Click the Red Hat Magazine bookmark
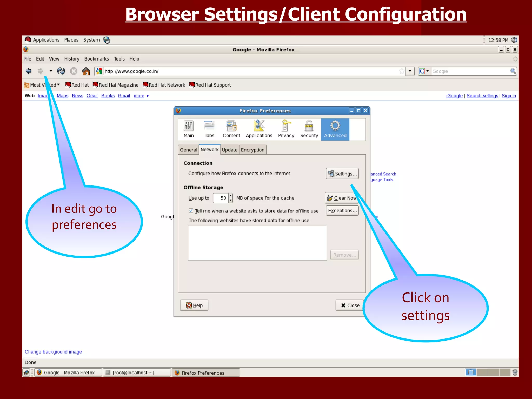Screen dimensions: 532x399 (116, 85)
